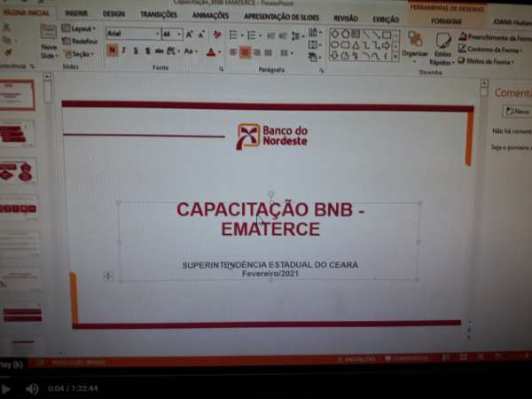Click the strikethrough text icon
This screenshot has width=532, height=399.
tap(159, 51)
